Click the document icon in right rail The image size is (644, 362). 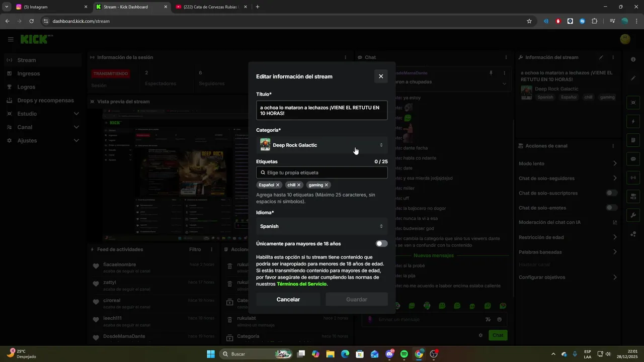pos(633,140)
